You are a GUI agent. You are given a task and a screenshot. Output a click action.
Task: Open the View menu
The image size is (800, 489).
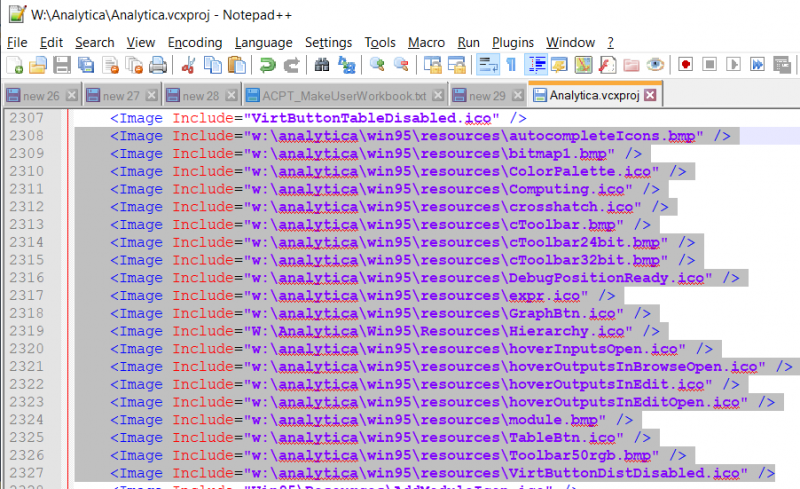[x=141, y=42]
